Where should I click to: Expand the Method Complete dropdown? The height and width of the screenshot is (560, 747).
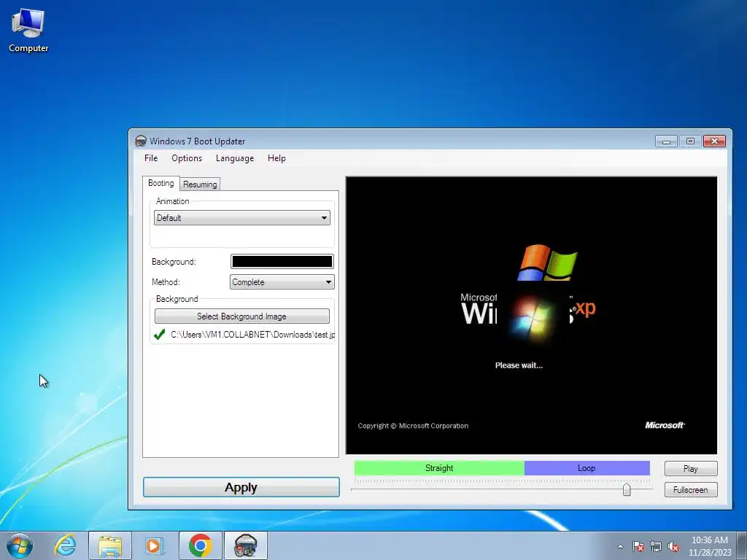coord(282,282)
